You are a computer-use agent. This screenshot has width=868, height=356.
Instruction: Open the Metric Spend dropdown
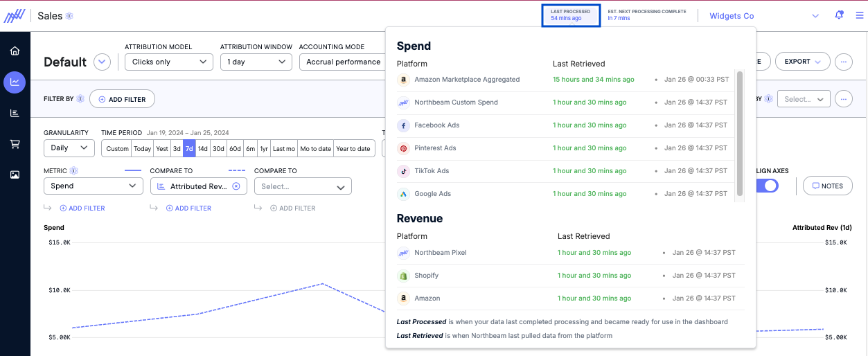point(93,186)
